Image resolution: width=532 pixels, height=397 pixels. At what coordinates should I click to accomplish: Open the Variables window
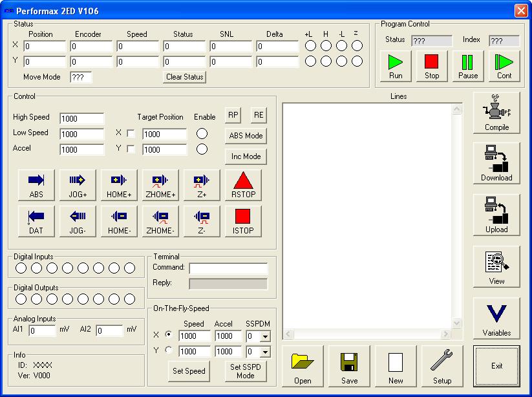496,318
